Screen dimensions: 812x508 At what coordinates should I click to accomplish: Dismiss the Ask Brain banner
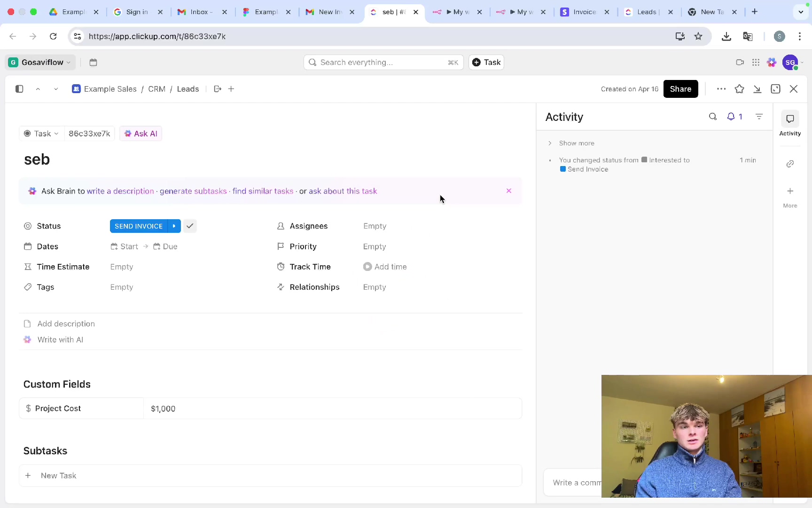coord(508,191)
